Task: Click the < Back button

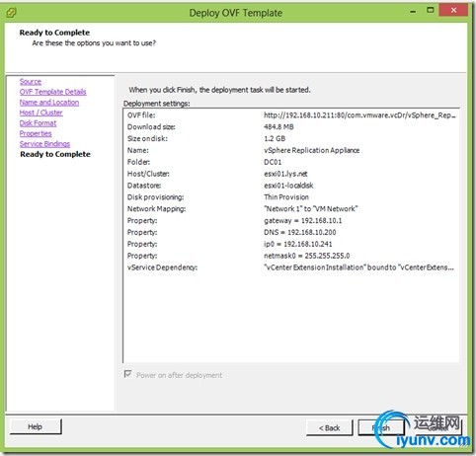Action: point(329,427)
